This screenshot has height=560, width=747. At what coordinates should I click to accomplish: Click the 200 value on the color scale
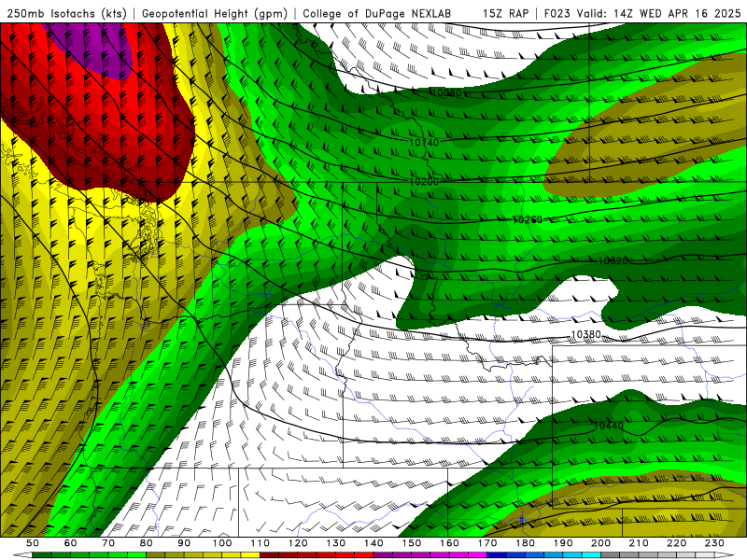601,543
